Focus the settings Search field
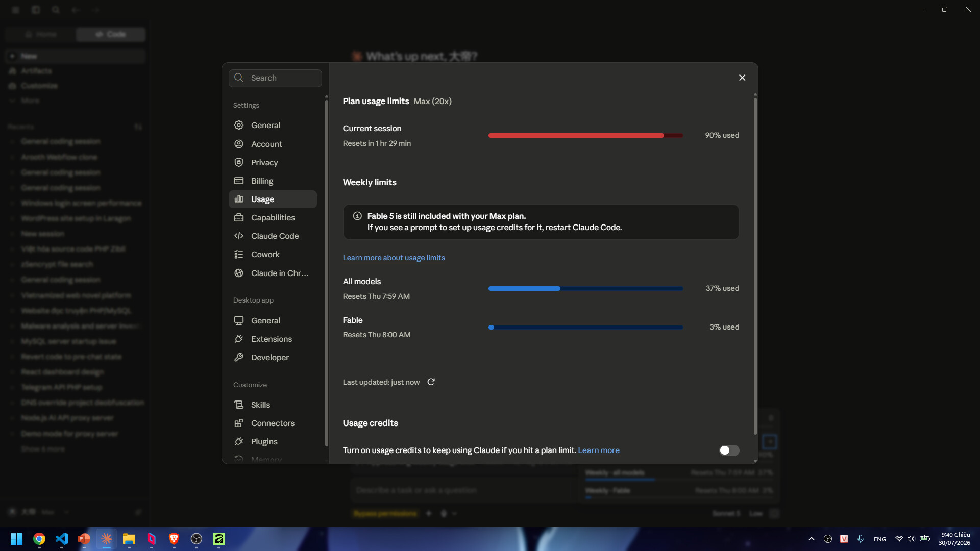The image size is (980, 551). [275, 78]
